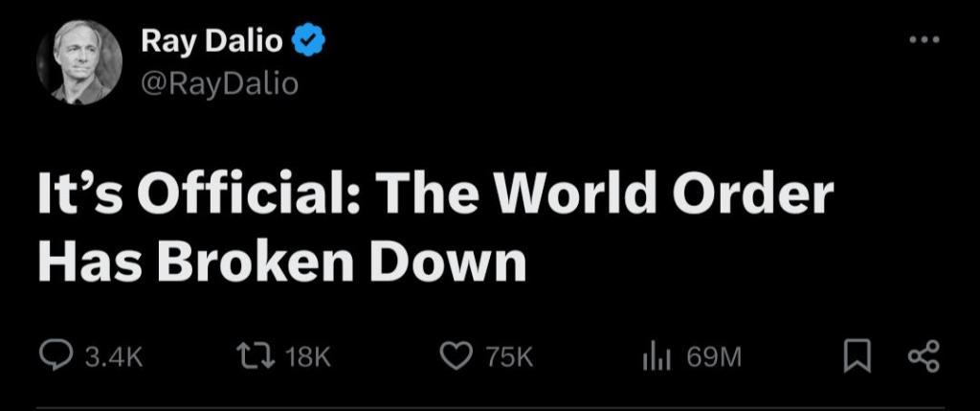
Task: Bookmark this tweet
Action: [856, 357]
